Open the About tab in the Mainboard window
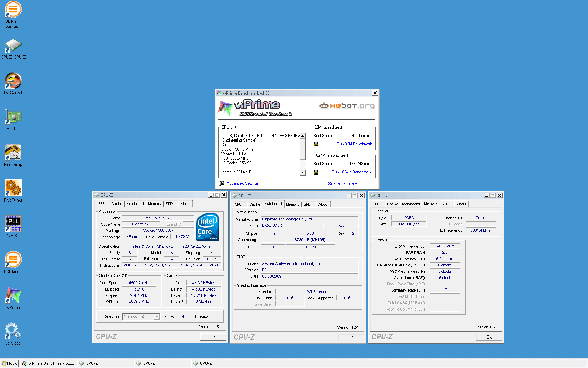The image size is (588, 368). [323, 204]
